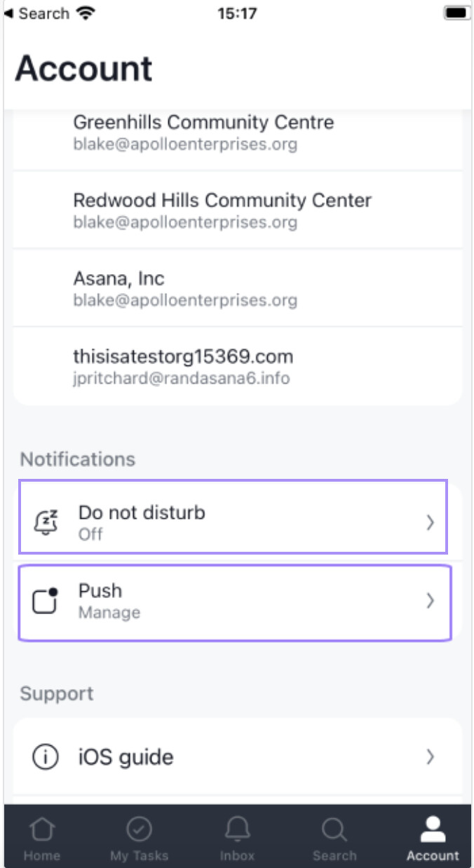Expand Do not disturb chevron arrow

click(x=431, y=522)
